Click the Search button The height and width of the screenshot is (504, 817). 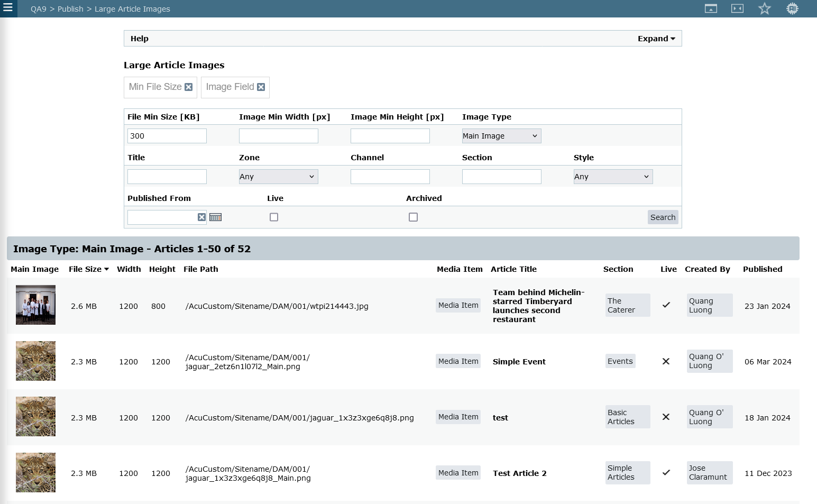coord(663,217)
